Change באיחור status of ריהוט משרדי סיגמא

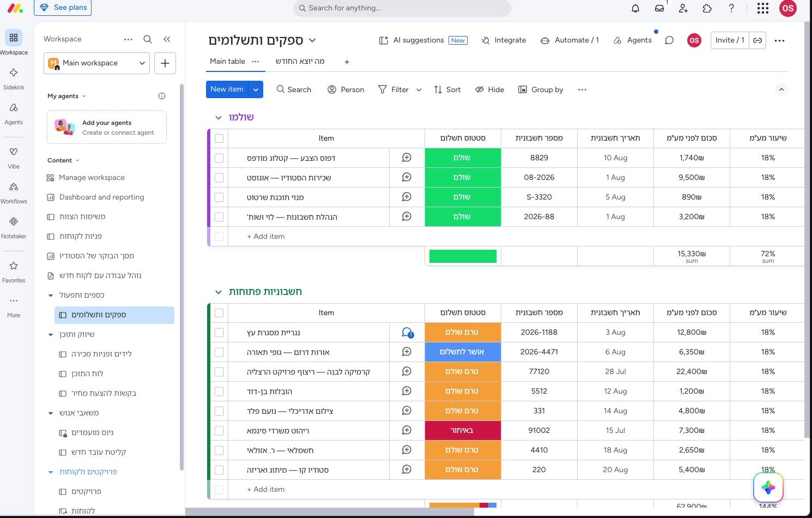point(463,431)
